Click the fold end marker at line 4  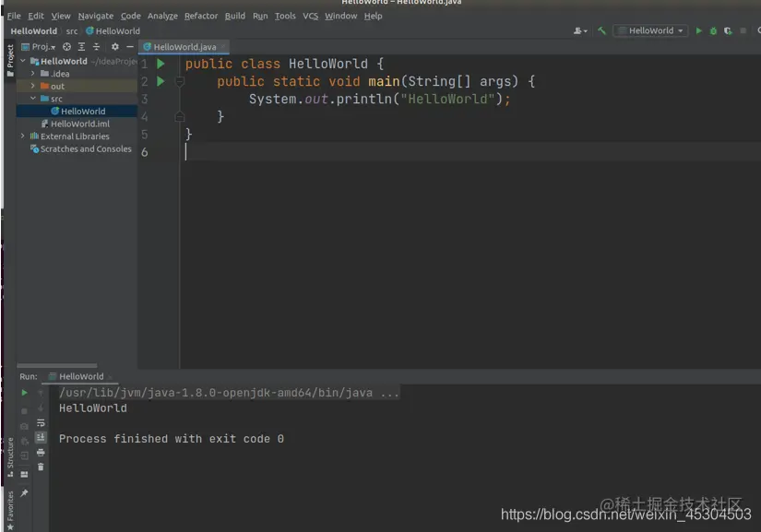point(180,116)
